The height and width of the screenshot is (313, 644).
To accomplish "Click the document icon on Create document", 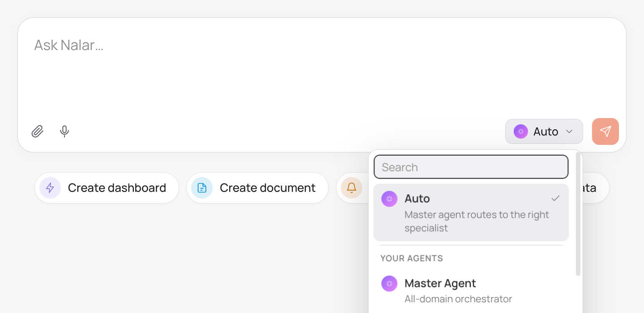I will coord(202,188).
